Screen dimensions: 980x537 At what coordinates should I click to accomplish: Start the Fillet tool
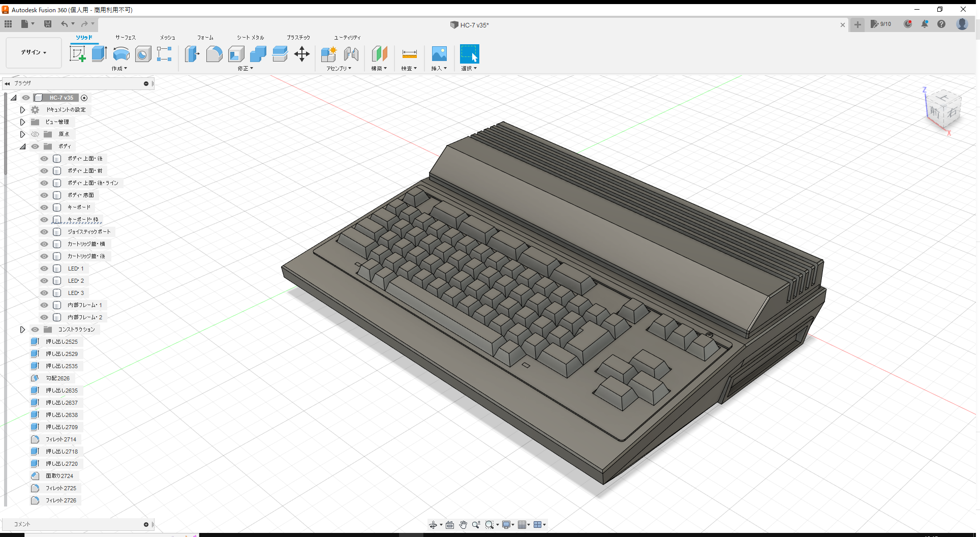coord(214,53)
